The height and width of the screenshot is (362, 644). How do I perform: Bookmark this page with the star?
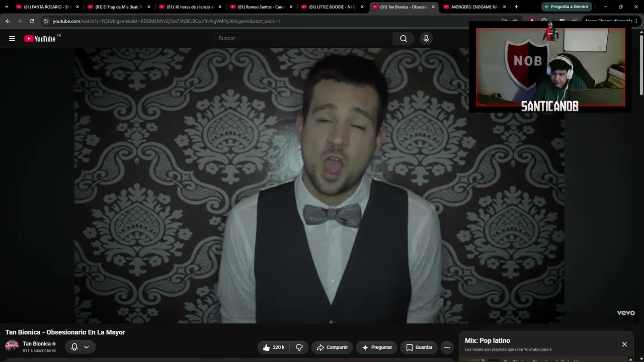click(516, 21)
